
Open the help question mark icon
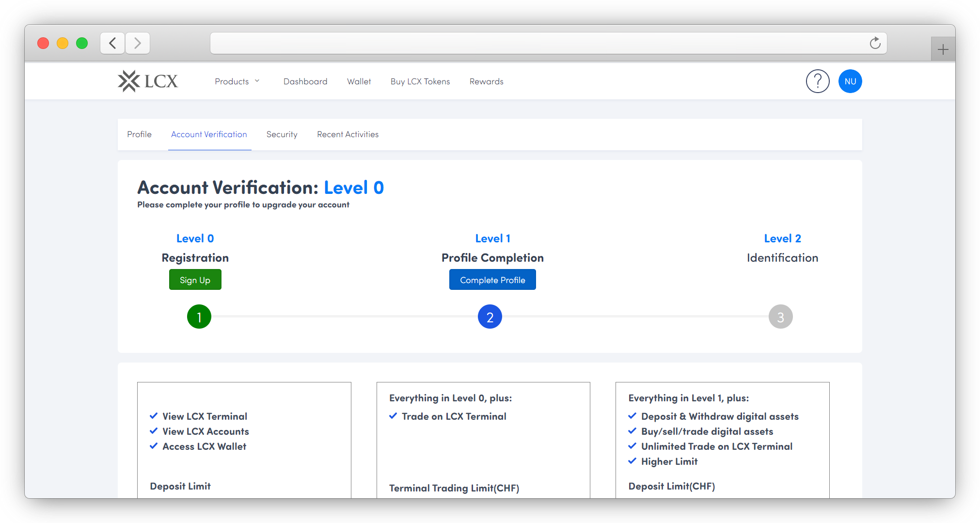(x=818, y=81)
